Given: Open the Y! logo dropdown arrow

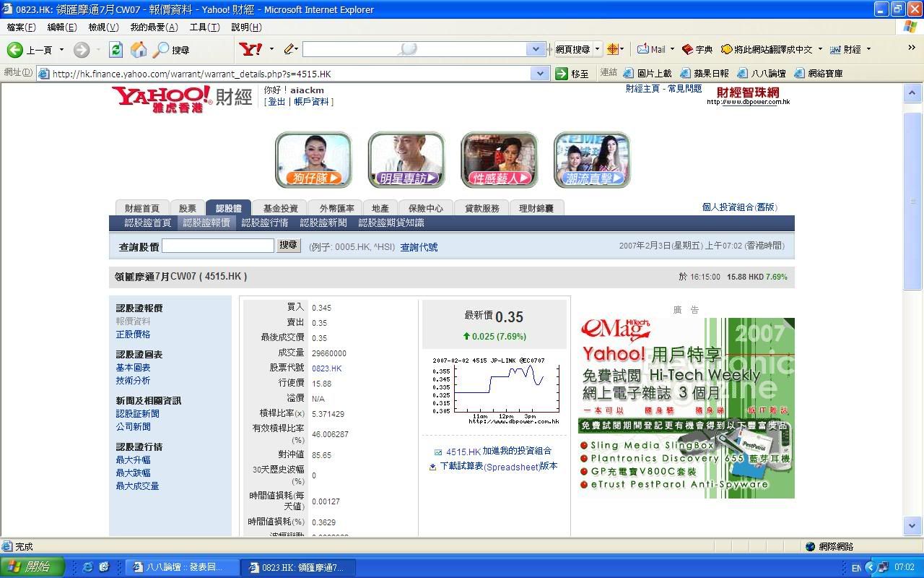Looking at the screenshot, I should click(x=271, y=49).
